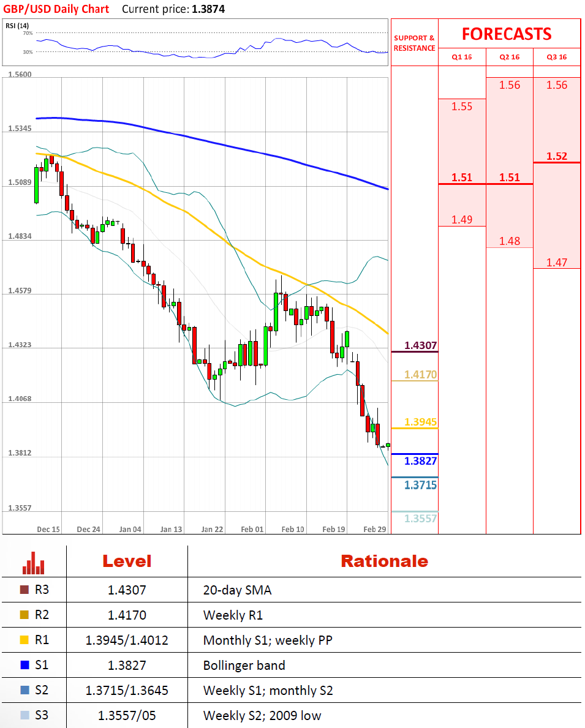This screenshot has height=728, width=585.
Task: Click the Rationale column header
Action: click(x=384, y=561)
